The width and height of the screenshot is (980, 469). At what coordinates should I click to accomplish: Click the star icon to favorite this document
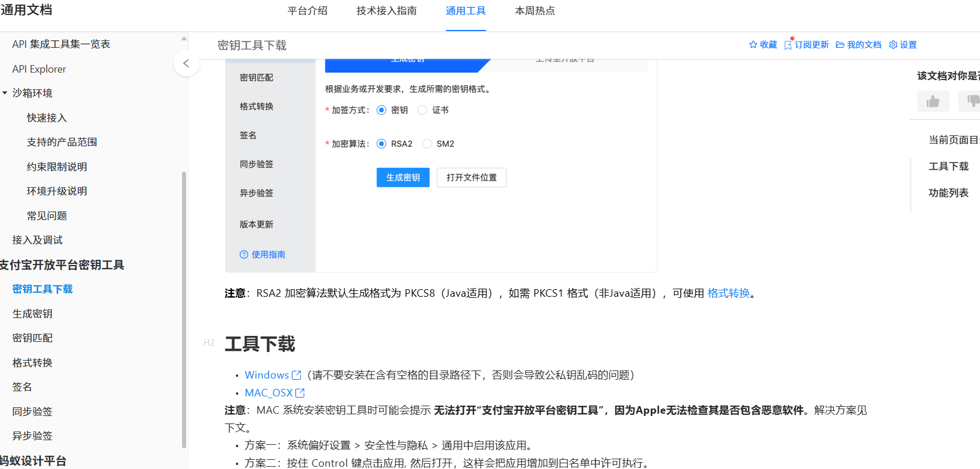click(752, 45)
